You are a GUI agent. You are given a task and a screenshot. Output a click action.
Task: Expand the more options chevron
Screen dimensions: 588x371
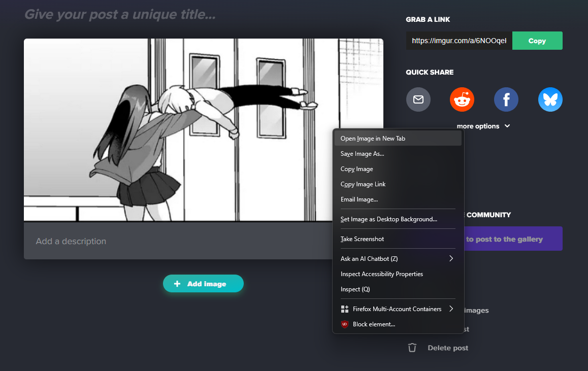[x=507, y=126]
